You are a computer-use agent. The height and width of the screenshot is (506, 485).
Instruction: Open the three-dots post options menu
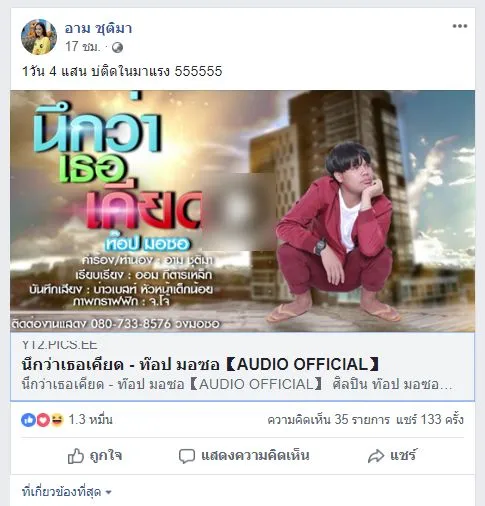[x=459, y=26]
